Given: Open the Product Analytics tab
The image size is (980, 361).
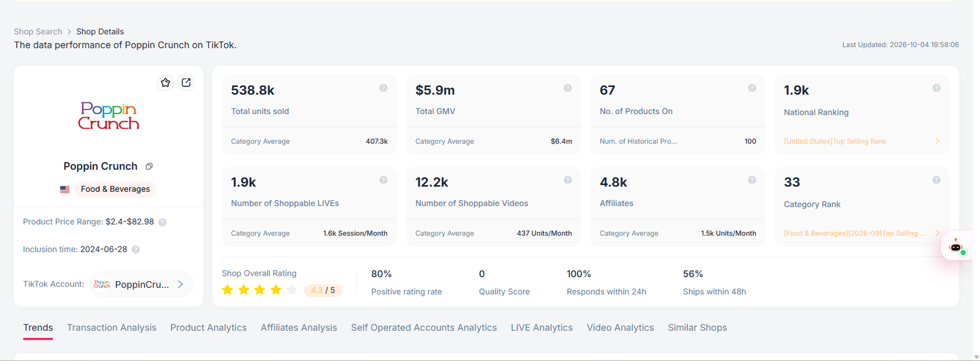Looking at the screenshot, I should (x=208, y=328).
